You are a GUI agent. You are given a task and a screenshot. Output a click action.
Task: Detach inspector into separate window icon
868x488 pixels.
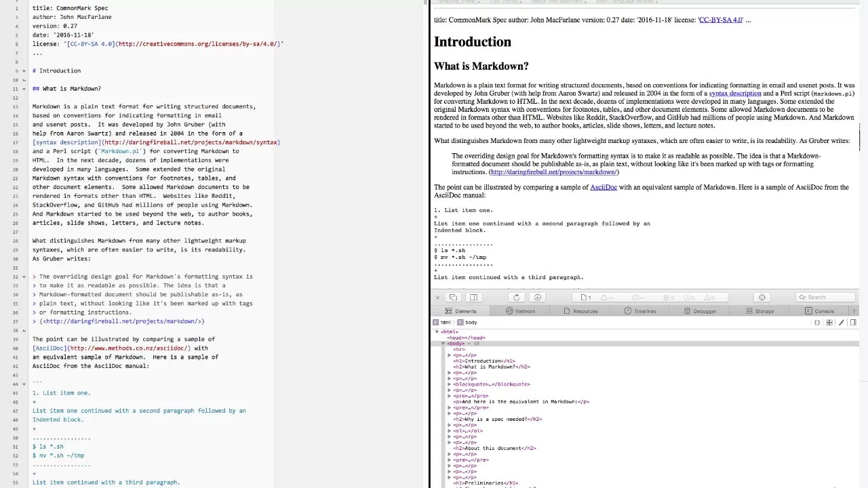(454, 297)
